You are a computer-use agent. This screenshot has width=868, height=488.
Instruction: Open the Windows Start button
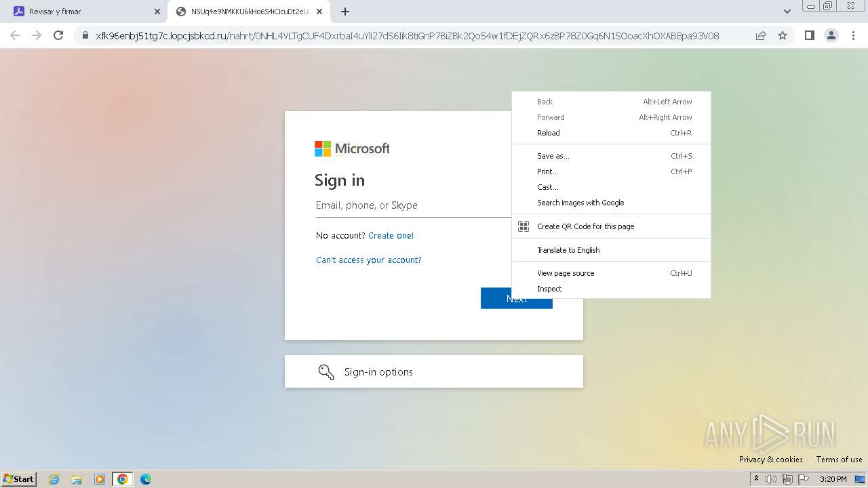pyautogui.click(x=19, y=479)
